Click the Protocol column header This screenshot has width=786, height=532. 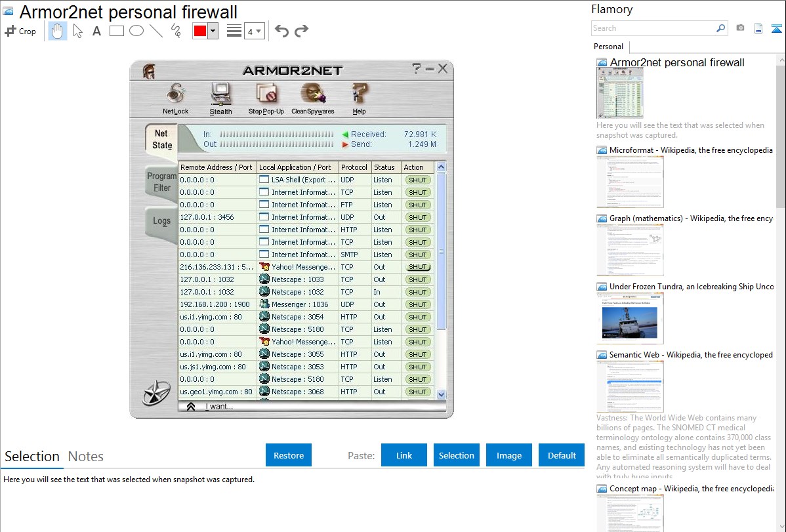tap(354, 167)
